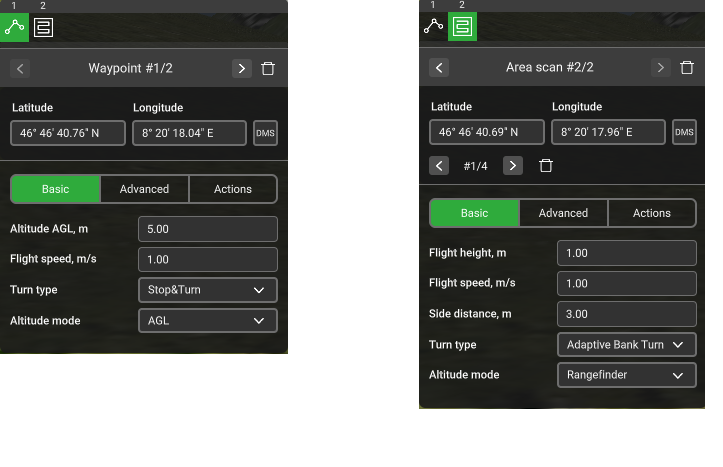Image resolution: width=723 pixels, height=467 pixels.
Task: Toggle DMS format in Area scan panel
Action: pos(684,132)
